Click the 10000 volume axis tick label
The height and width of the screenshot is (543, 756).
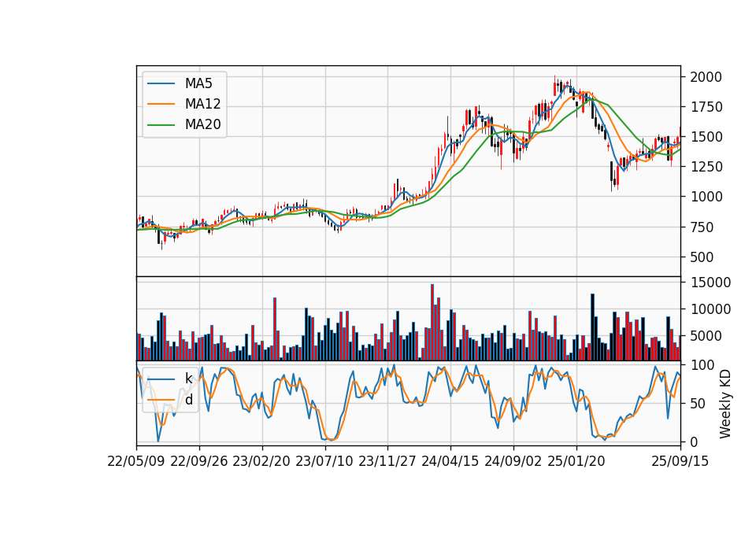coord(710,309)
